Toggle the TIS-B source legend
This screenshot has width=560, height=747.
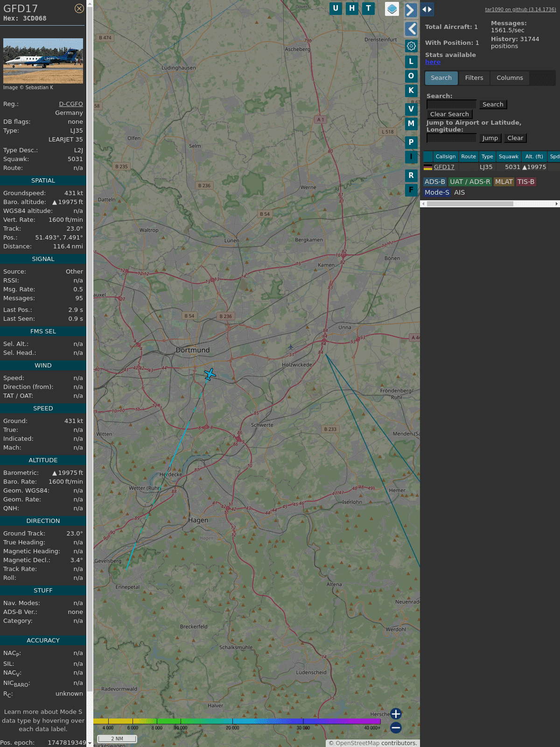tap(526, 182)
